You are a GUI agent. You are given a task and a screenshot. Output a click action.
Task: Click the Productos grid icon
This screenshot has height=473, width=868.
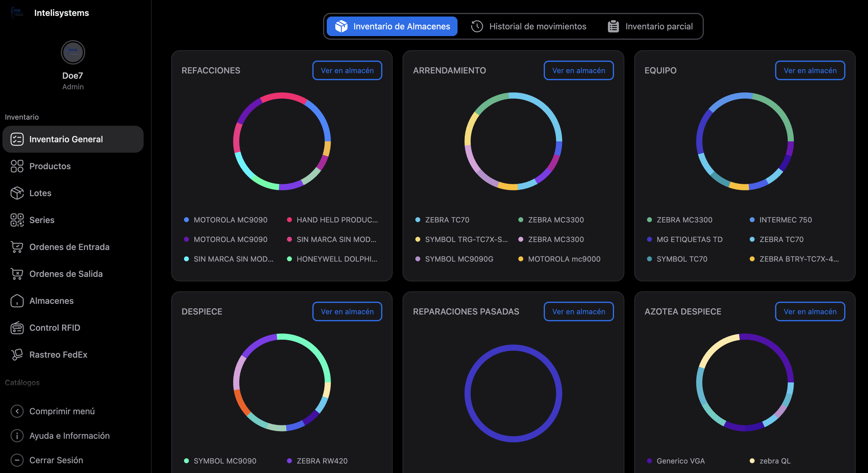17,166
